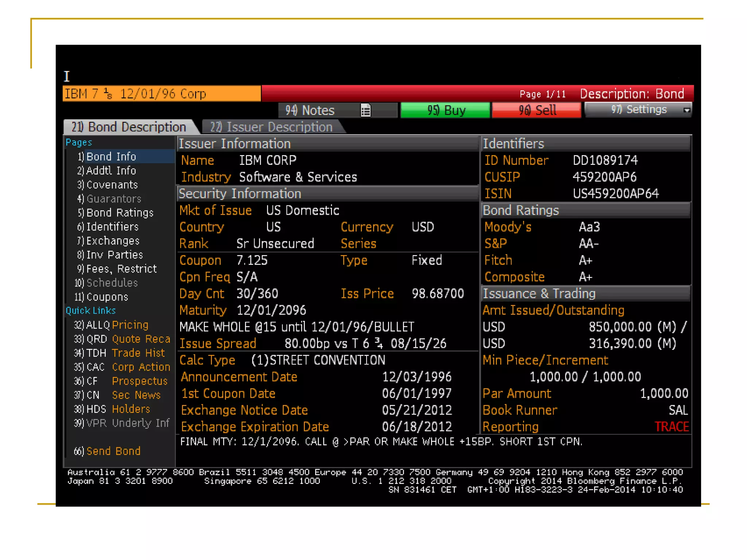Select the Bond Description tab
Image resolution: width=747 pixels, height=560 pixels.
click(129, 127)
